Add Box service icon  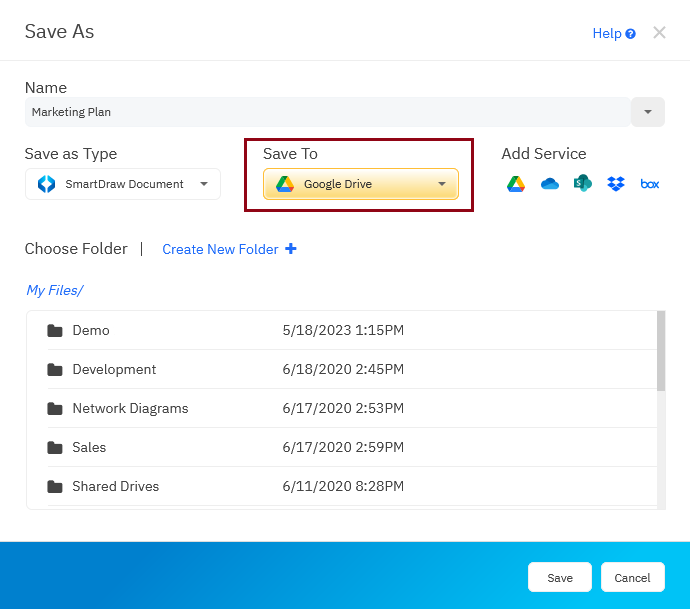pos(650,184)
